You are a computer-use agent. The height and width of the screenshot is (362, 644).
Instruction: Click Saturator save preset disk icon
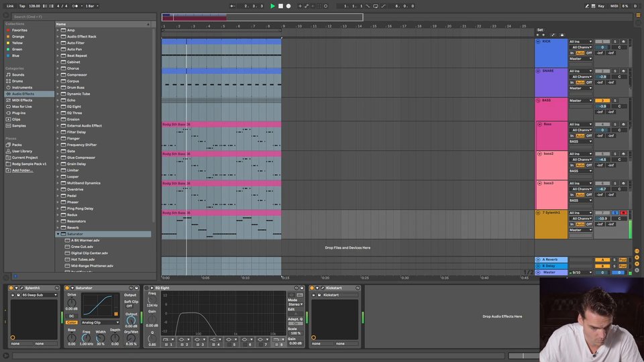(x=137, y=288)
